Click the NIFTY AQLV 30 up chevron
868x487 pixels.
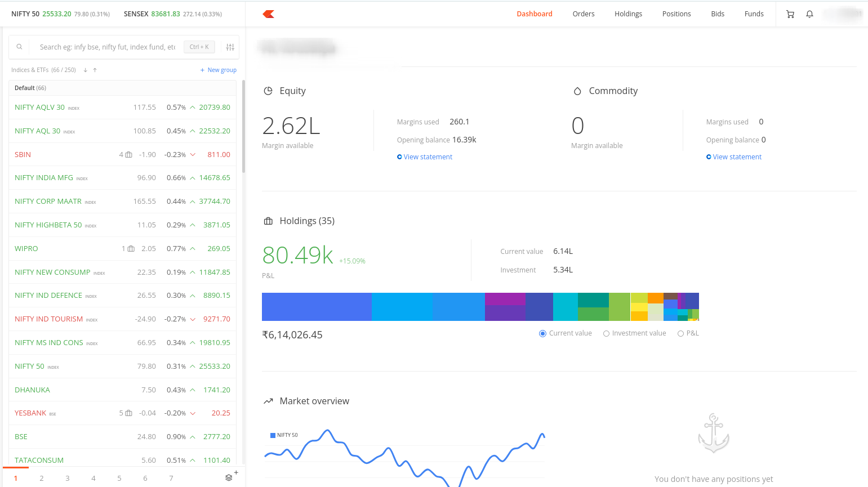click(193, 108)
